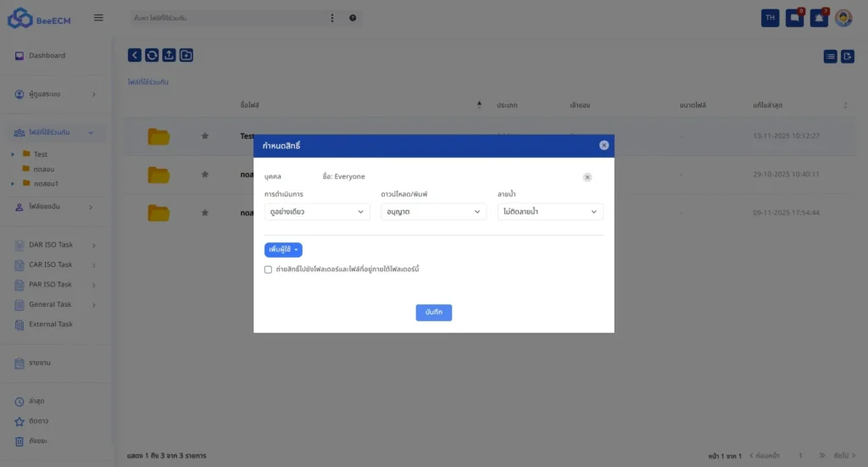Click the บันทึก save button
Image resolution: width=868 pixels, height=467 pixels.
[x=433, y=313]
